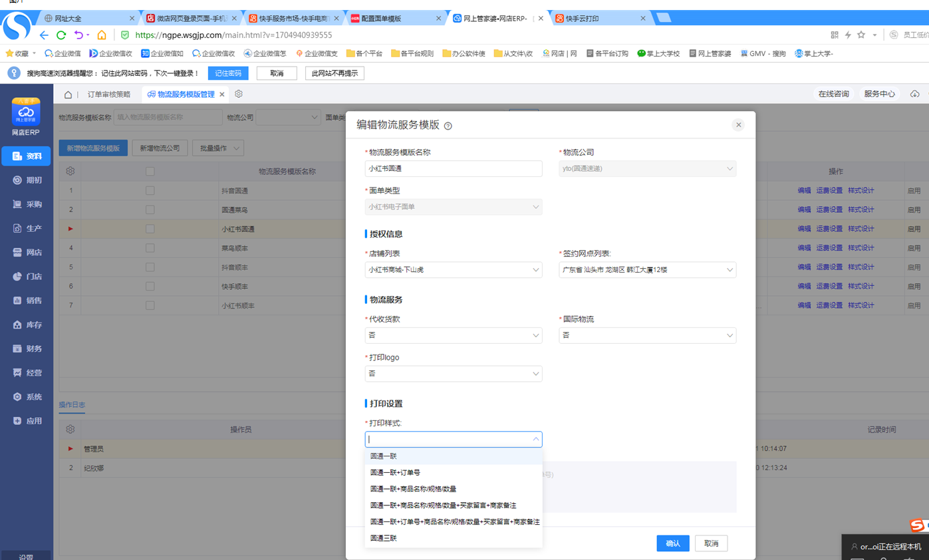929x560 pixels.
Task: Close the 编辑物流服务模版 dialog with X
Action: [737, 124]
